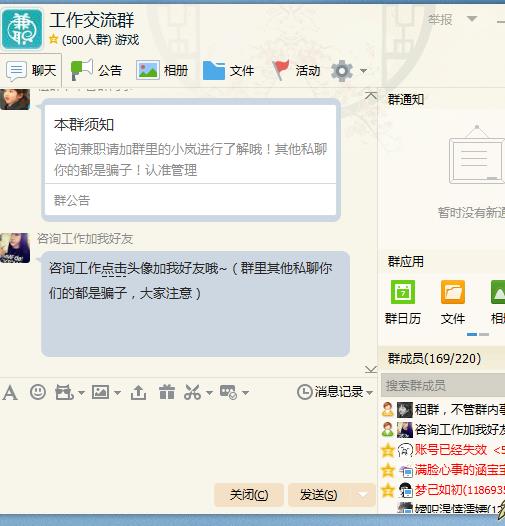
Task: Expand the send button options arrow
Action: click(x=363, y=495)
